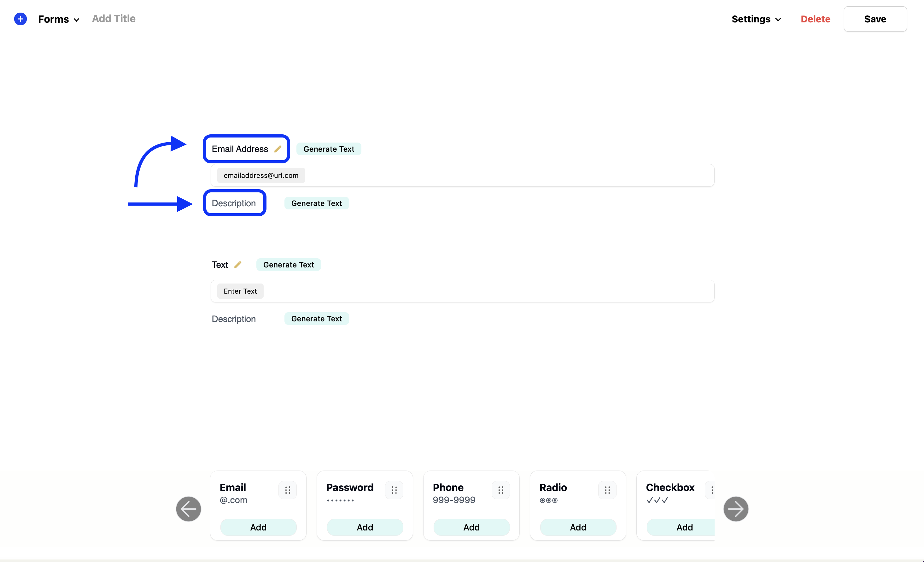Click the emailaddress@url.com input field

[x=462, y=175]
